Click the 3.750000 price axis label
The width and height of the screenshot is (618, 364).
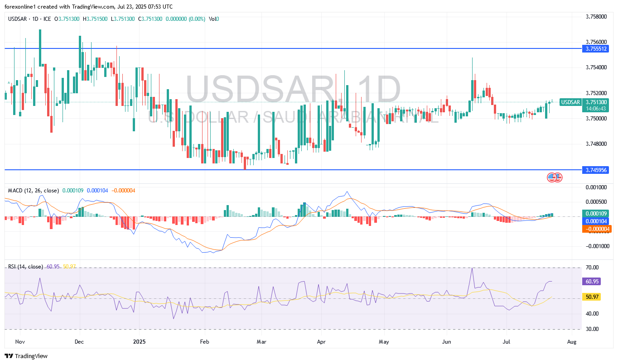coord(596,119)
